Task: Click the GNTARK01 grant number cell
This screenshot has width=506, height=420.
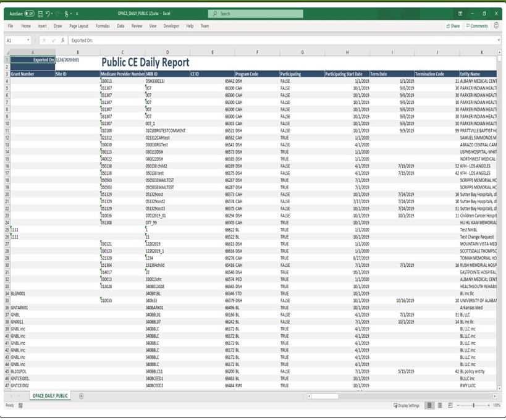Action: coord(33,308)
